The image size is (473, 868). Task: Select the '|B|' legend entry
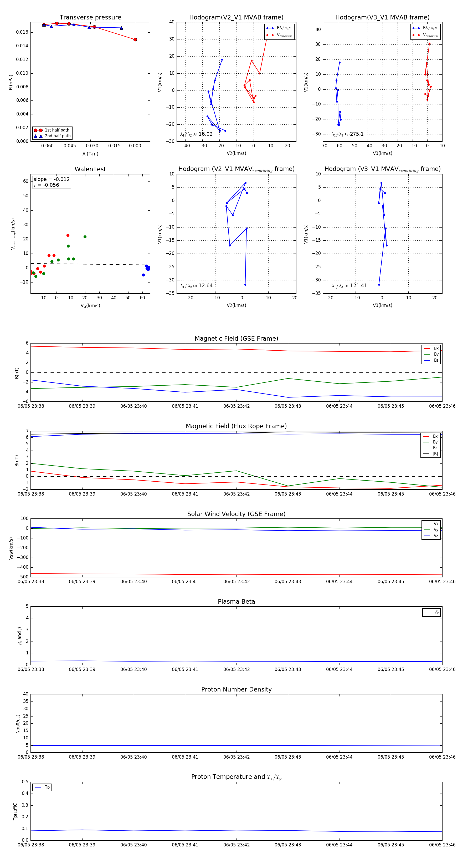coord(431,454)
